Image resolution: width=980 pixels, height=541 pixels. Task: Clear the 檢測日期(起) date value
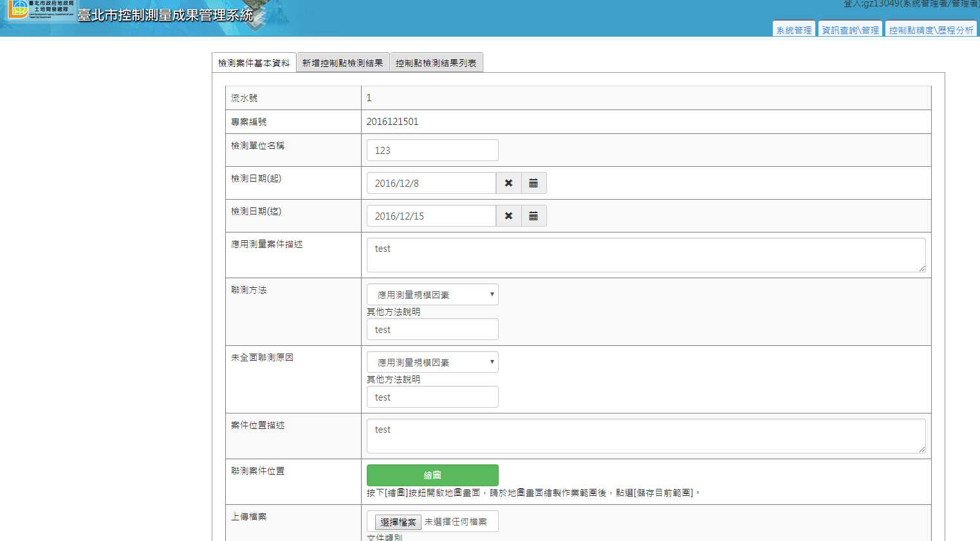point(508,183)
